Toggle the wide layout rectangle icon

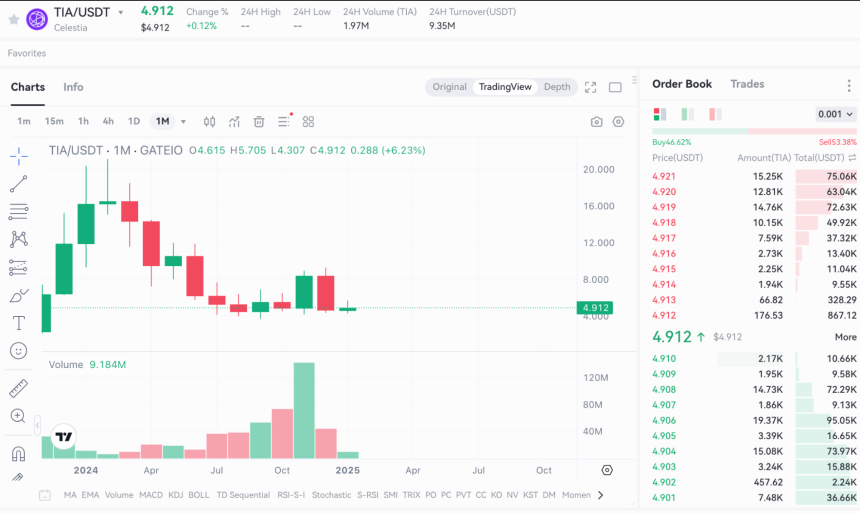click(615, 87)
